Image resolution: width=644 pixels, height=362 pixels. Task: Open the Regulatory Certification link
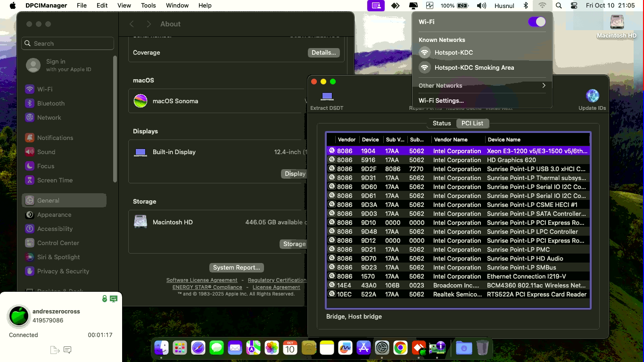click(277, 280)
